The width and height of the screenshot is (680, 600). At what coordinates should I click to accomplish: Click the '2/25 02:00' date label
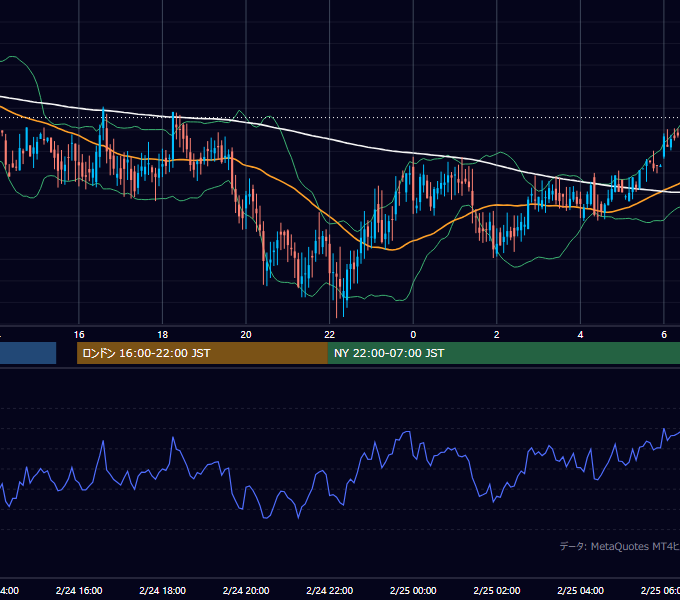tap(497, 590)
